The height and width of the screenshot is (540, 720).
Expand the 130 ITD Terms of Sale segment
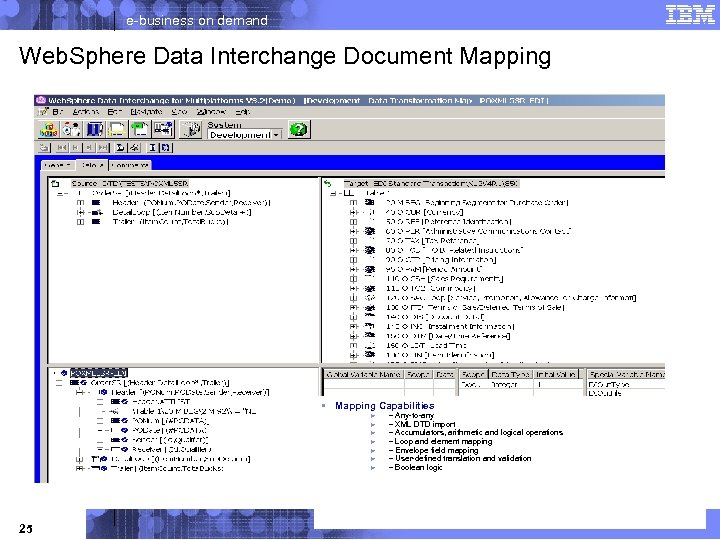pyautogui.click(x=353, y=308)
